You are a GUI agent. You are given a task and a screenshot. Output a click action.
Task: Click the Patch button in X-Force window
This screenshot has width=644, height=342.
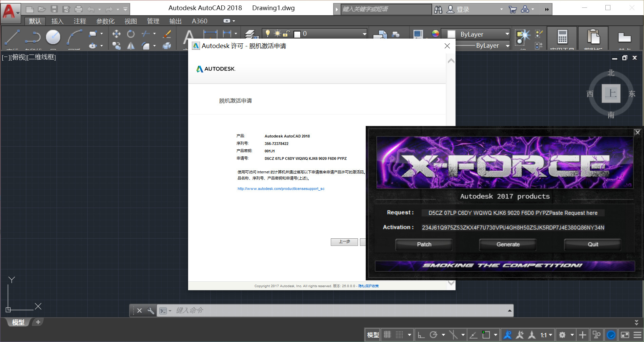click(x=424, y=244)
